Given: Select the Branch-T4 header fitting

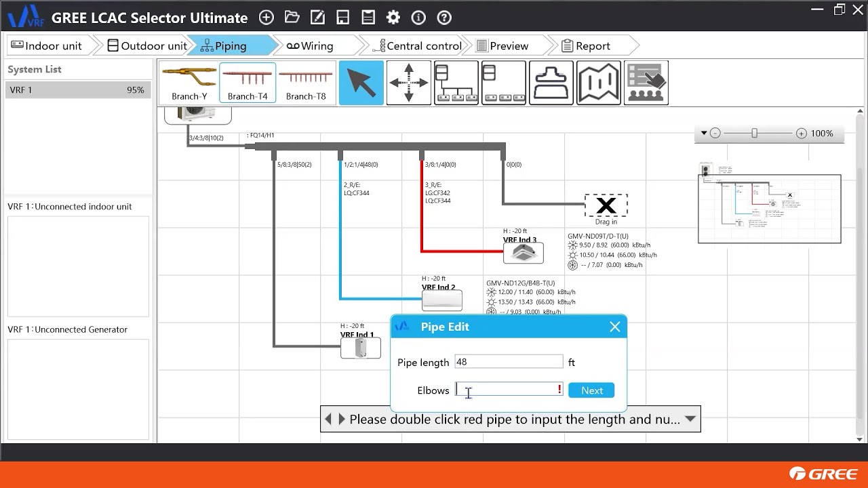Looking at the screenshot, I should 248,83.
